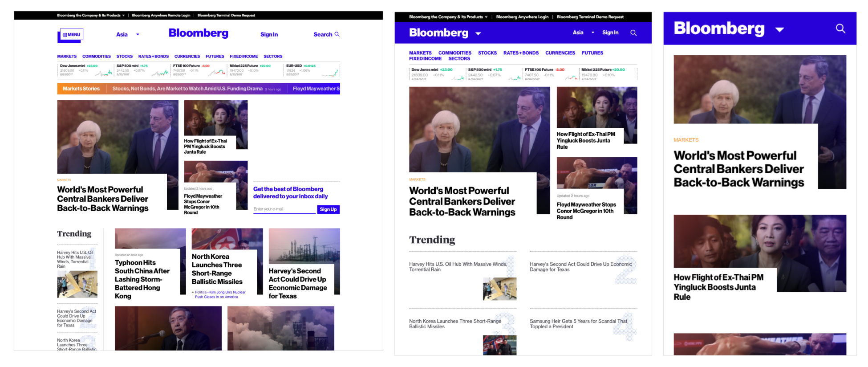Click the Bloomberg logo in the right mockup
Image resolution: width=868 pixels, height=367 pixels.
click(x=719, y=28)
